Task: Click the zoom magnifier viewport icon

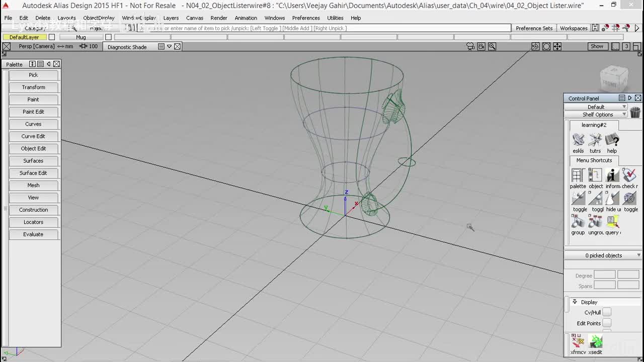Action: click(492, 46)
